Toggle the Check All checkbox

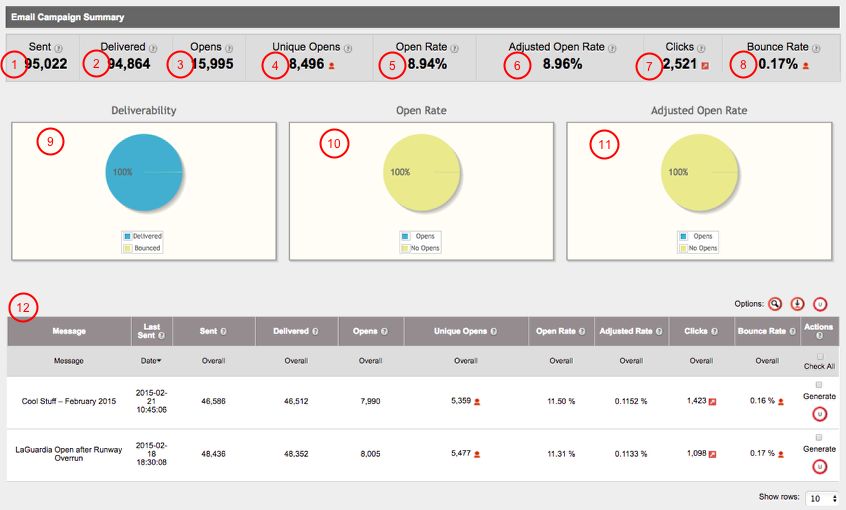pyautogui.click(x=820, y=356)
